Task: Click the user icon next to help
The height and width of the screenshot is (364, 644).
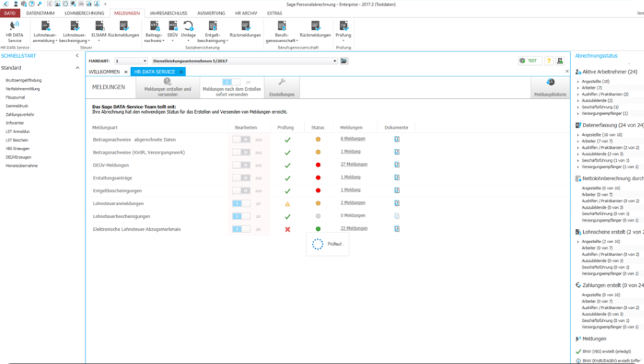Action: click(x=560, y=61)
